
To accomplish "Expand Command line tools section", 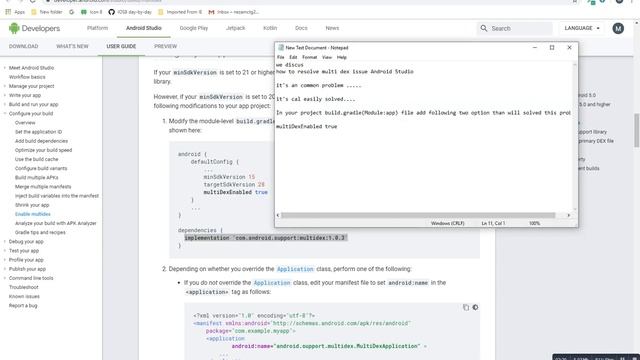I will click(x=5, y=278).
